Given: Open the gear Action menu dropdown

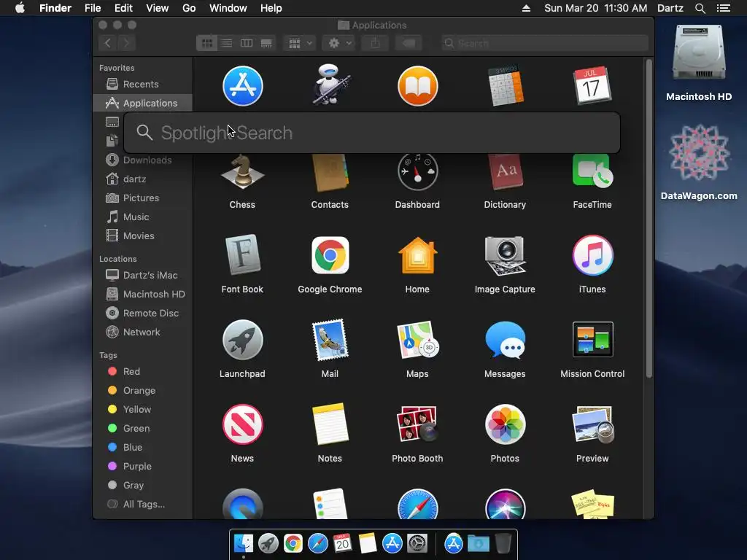Looking at the screenshot, I should 340,43.
